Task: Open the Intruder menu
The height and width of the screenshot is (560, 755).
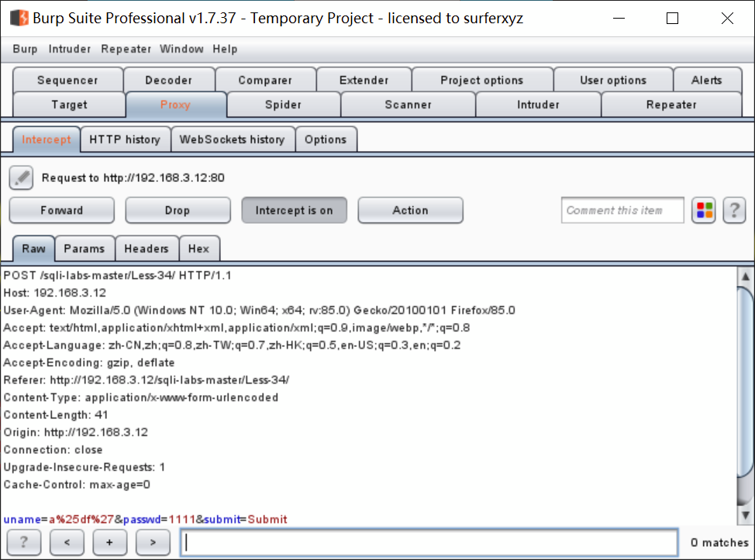Action: click(69, 49)
